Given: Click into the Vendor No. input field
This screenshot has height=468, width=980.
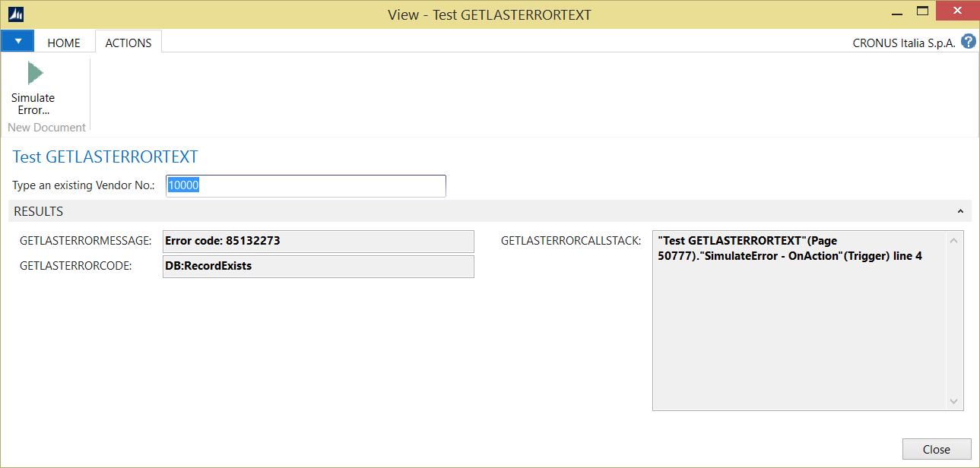Looking at the screenshot, I should tap(306, 186).
